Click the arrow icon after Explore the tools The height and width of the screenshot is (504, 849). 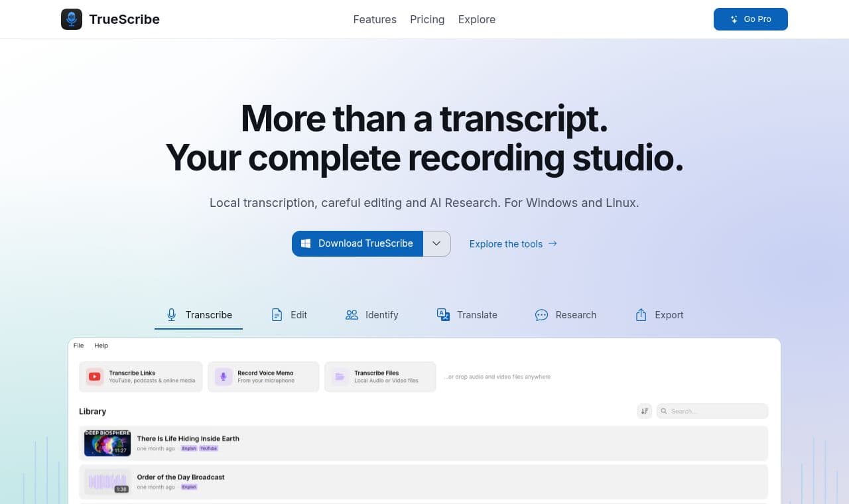553,243
